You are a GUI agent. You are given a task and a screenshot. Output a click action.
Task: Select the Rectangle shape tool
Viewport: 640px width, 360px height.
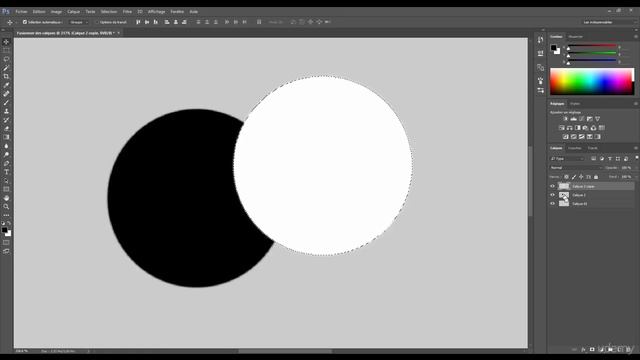pyautogui.click(x=6, y=189)
